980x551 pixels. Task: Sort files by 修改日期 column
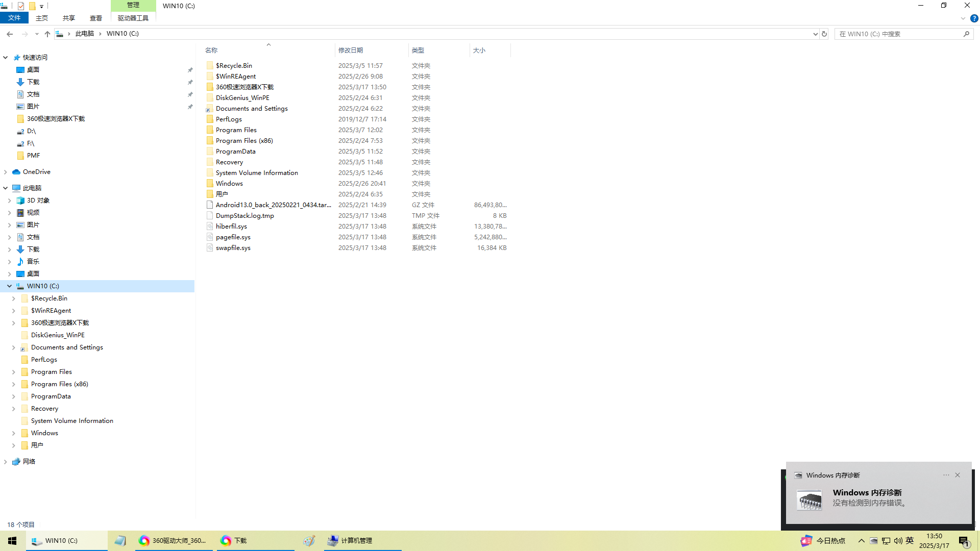[351, 50]
